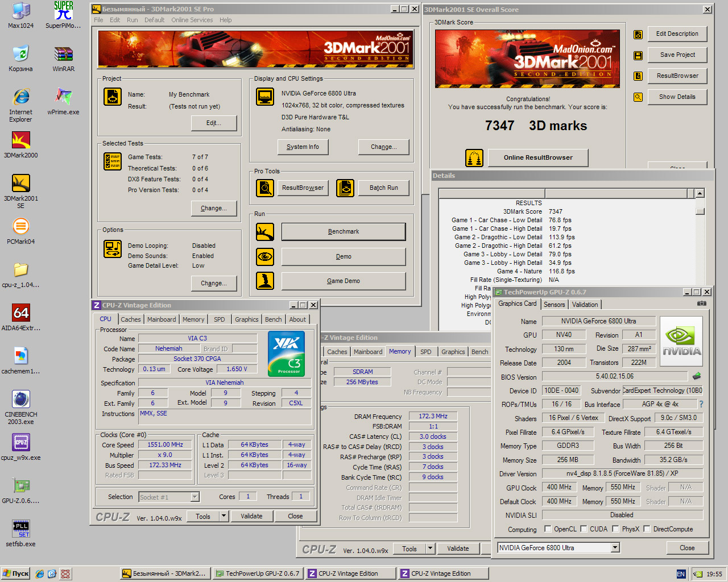Click the Batch Run icon
The image size is (728, 582).
345,188
